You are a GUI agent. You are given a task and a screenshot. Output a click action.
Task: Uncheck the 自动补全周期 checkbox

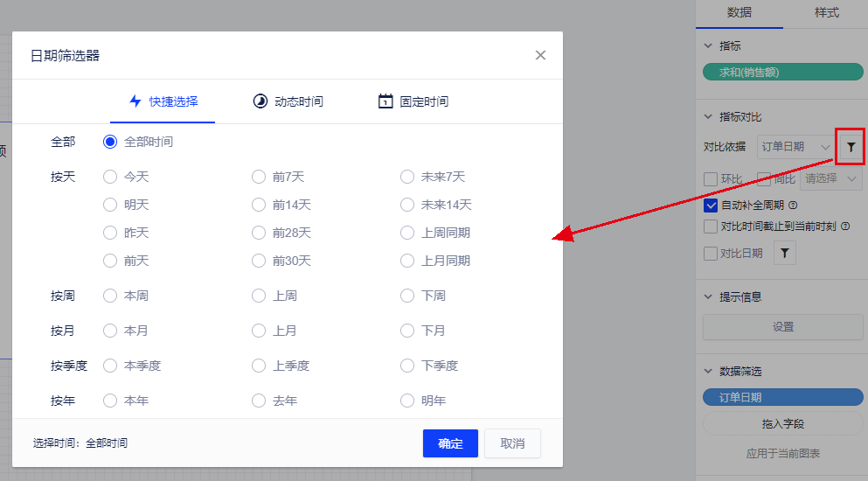[711, 206]
